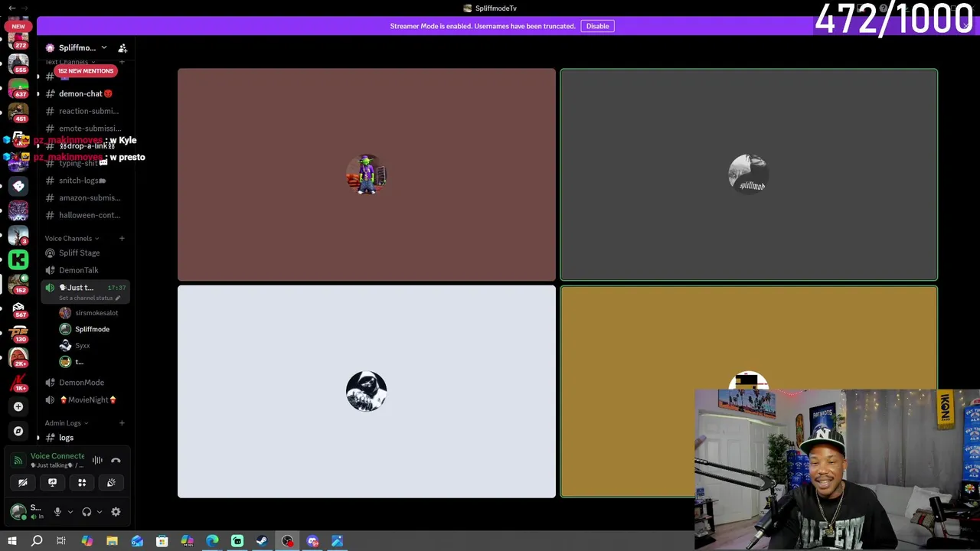Deafen with the headphones icon

87,512
